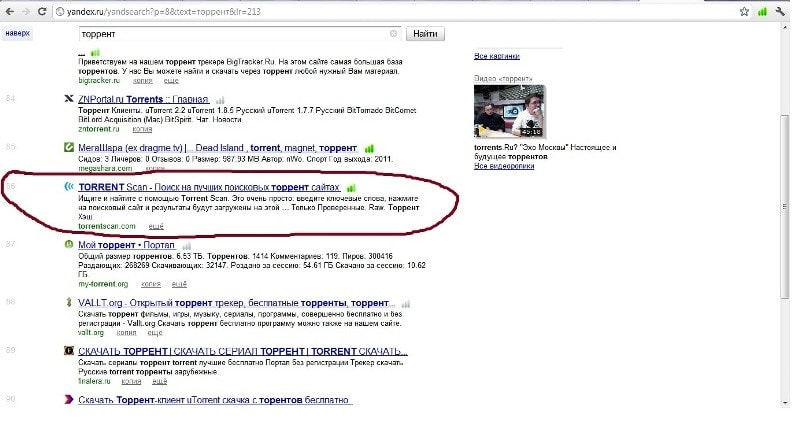Open the Скачать Торрент-клиент uTorrent result
The width and height of the screenshot is (800, 421).
215,400
